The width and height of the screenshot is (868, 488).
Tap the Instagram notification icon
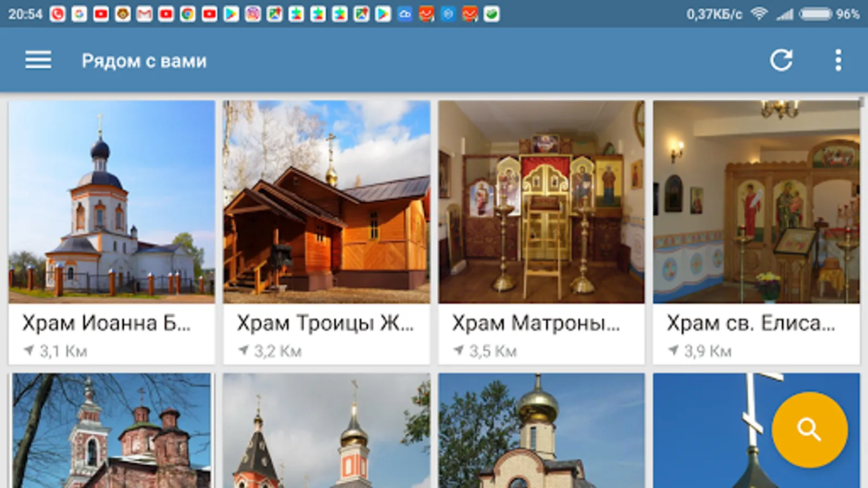click(253, 14)
